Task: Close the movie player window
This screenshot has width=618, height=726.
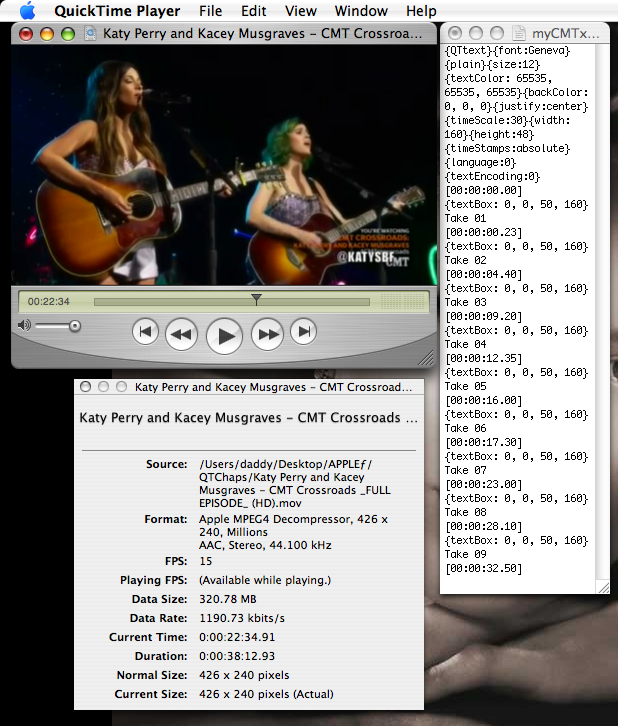Action: click(x=26, y=34)
